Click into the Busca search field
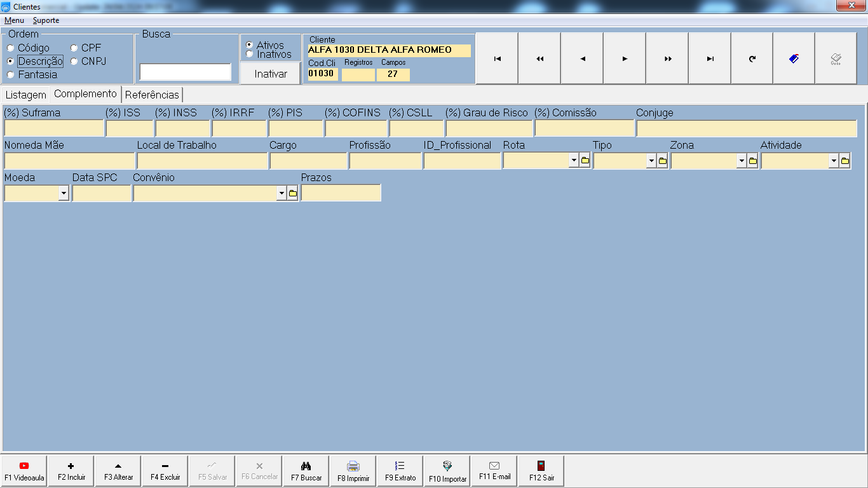Image resolution: width=868 pixels, height=488 pixels. [185, 72]
